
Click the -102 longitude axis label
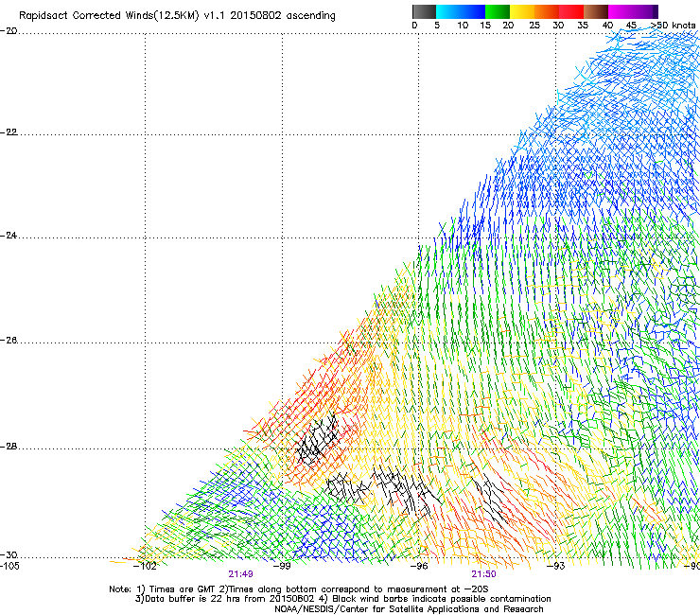pos(145,566)
